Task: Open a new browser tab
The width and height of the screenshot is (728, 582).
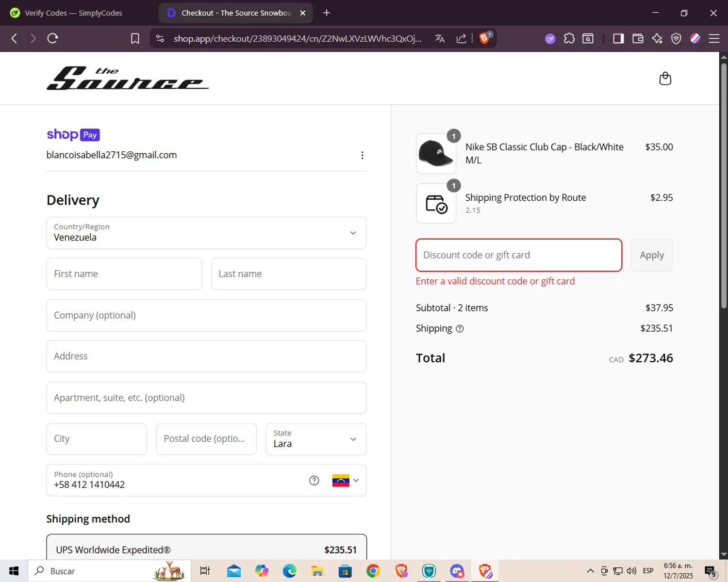Action: pos(327,13)
